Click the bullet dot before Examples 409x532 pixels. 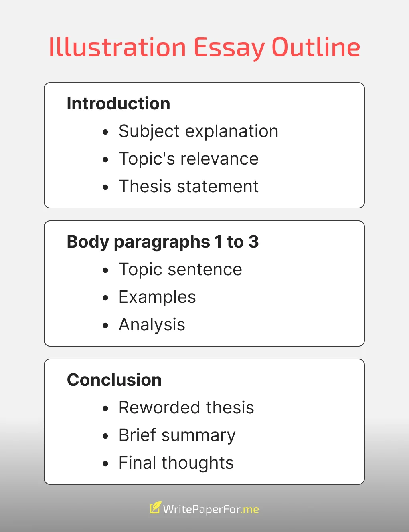105,298
